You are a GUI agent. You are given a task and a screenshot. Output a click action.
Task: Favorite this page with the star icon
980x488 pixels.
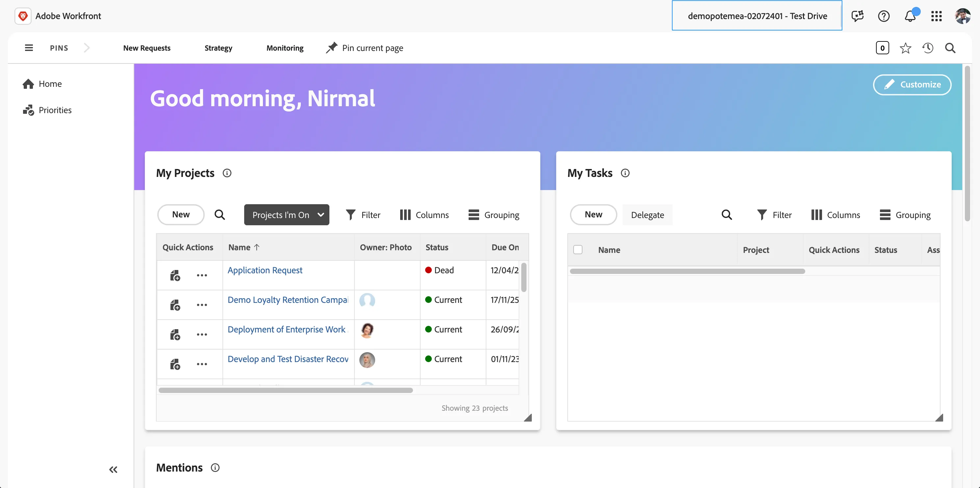(x=905, y=48)
